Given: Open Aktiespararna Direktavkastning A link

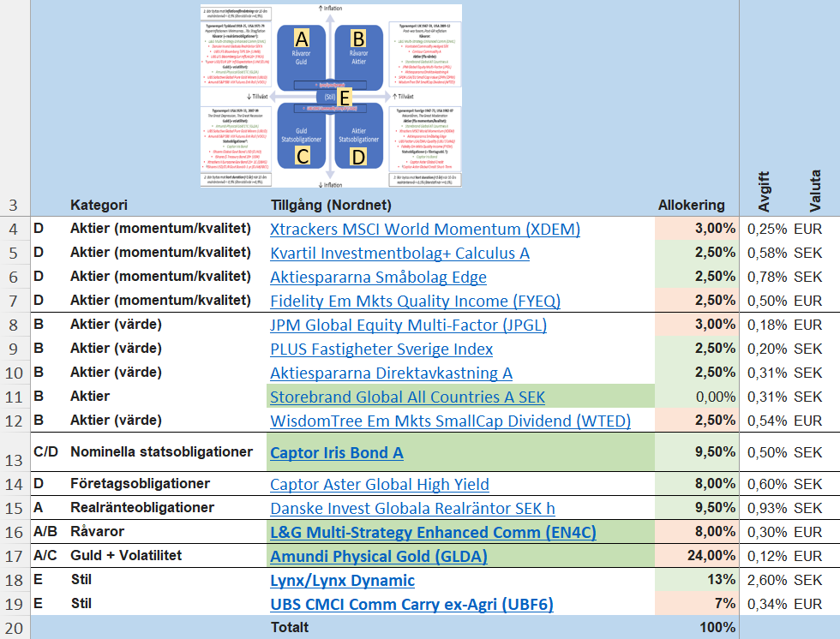Looking at the screenshot, I should [391, 373].
